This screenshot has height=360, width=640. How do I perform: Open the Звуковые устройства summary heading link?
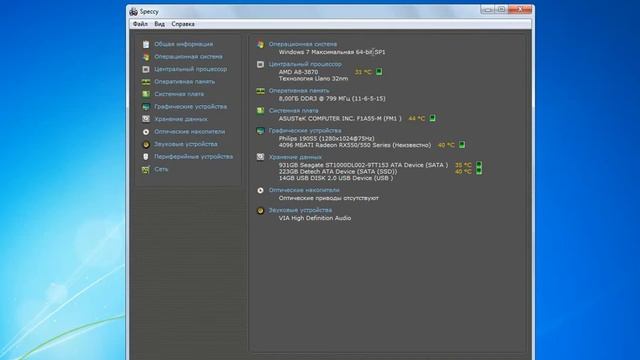300,210
